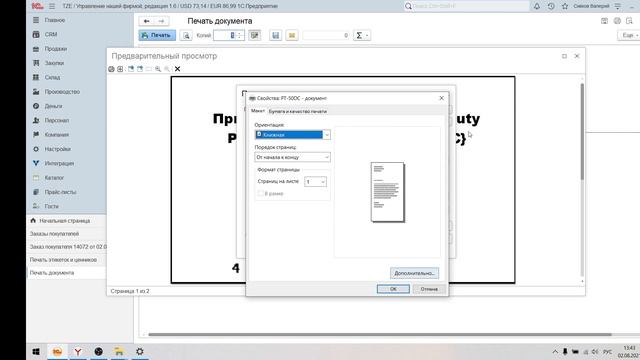The height and width of the screenshot is (360, 640).
Task: Navigate back with the left arrow
Action: pos(147,21)
